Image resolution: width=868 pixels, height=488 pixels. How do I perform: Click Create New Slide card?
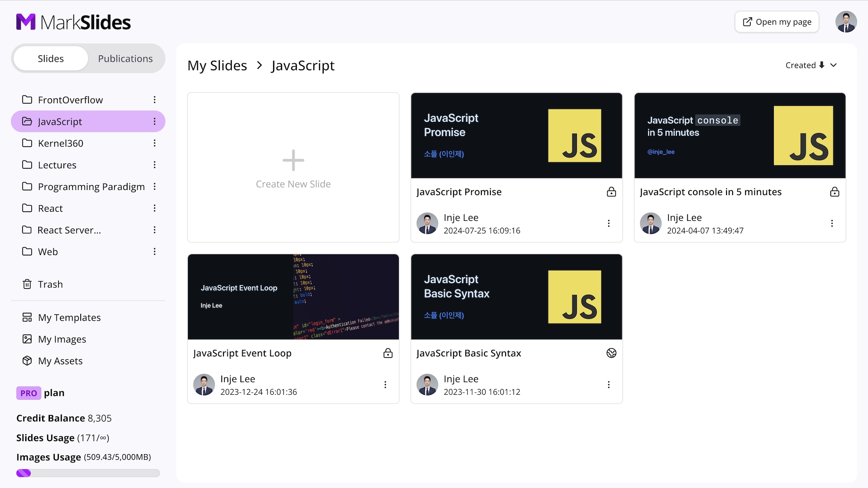coord(293,167)
